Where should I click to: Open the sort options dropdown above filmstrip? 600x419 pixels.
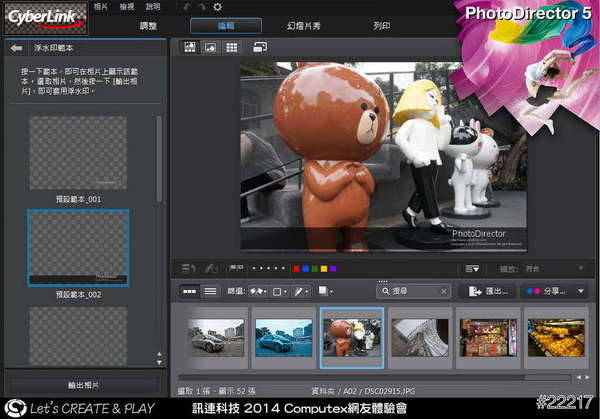472,268
